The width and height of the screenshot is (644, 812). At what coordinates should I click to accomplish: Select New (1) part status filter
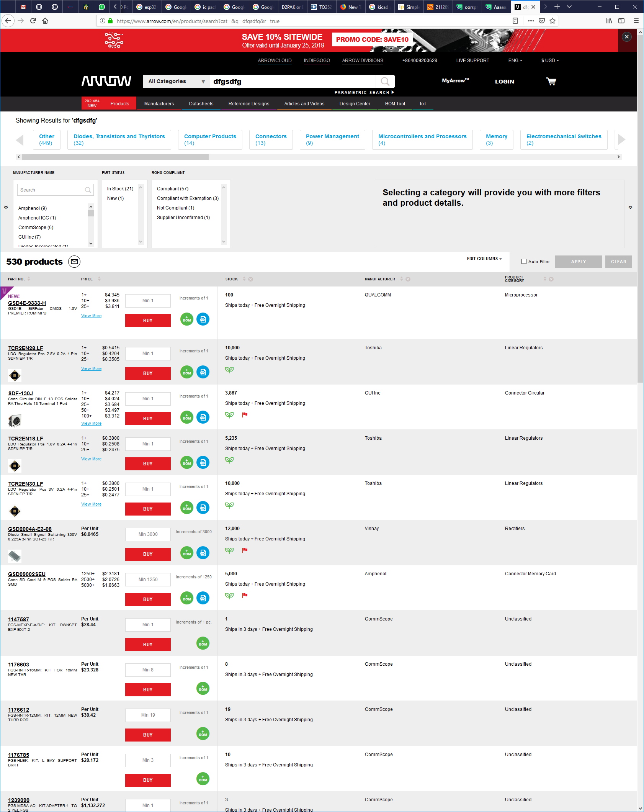[116, 198]
